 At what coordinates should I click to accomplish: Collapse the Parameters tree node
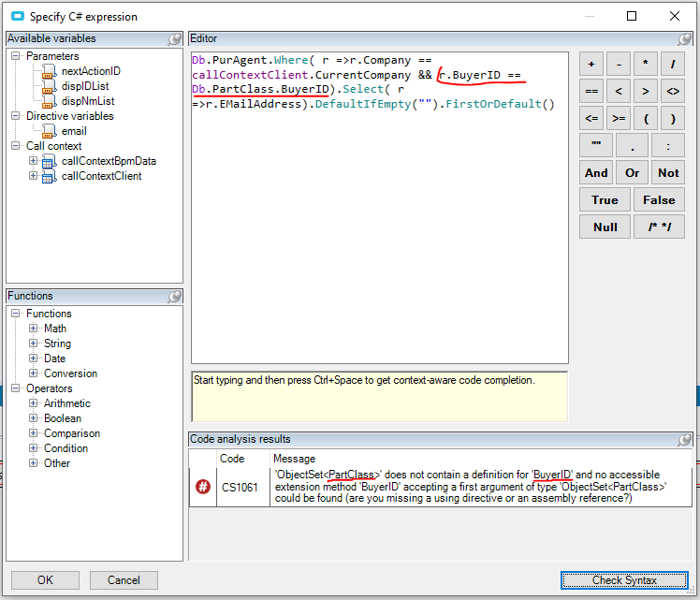pos(16,56)
